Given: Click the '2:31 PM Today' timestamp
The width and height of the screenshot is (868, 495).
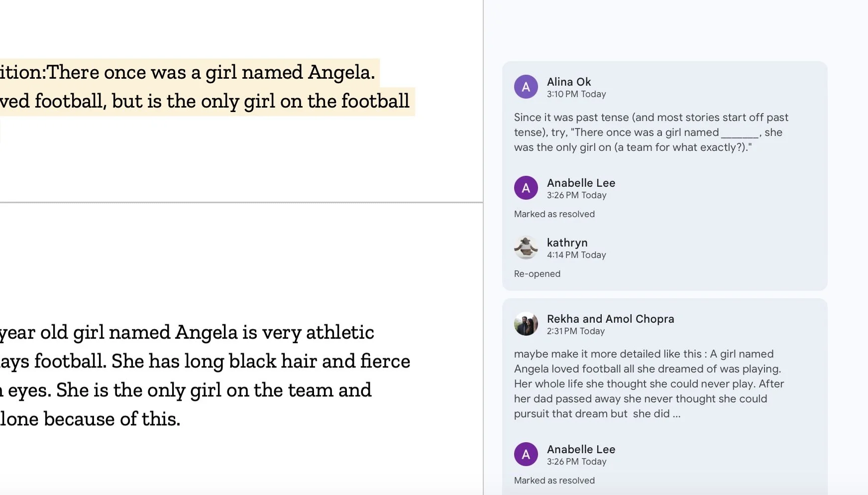Looking at the screenshot, I should click(x=576, y=331).
